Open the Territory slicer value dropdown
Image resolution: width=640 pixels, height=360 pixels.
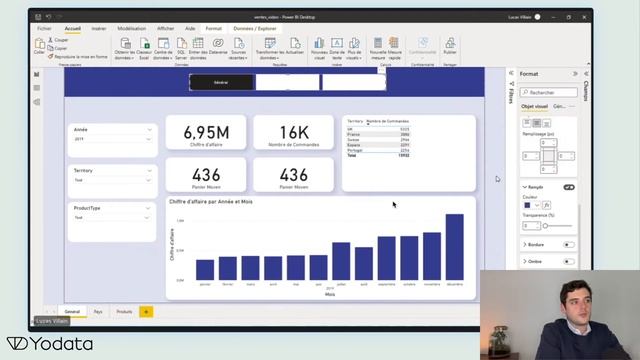[x=149, y=180]
